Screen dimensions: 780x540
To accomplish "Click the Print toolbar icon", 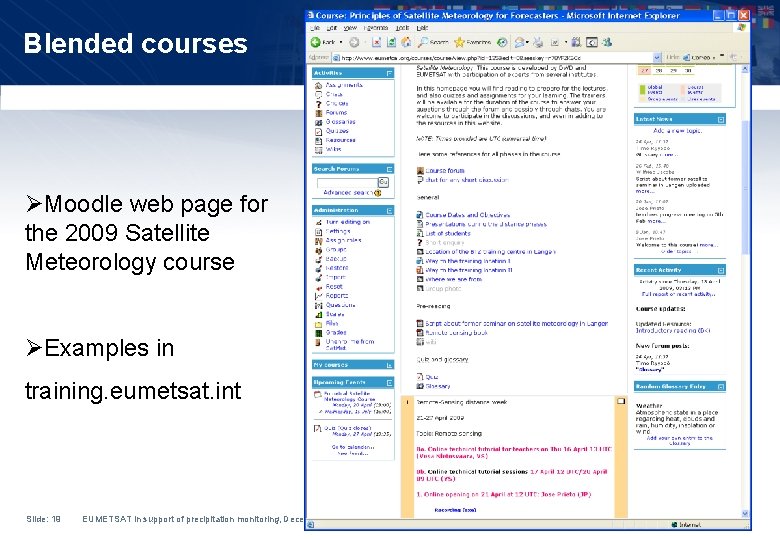I will tap(538, 42).
